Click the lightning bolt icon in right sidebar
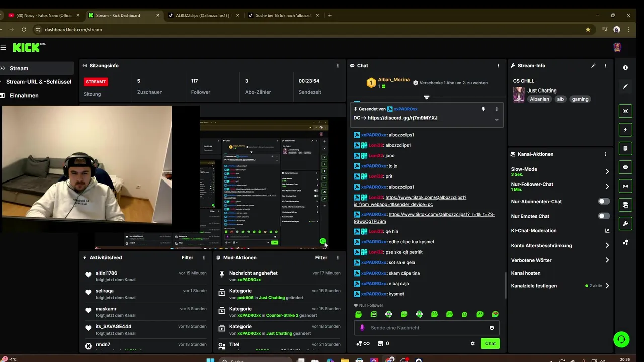Screen dimensions: 644x362 tap(625, 130)
